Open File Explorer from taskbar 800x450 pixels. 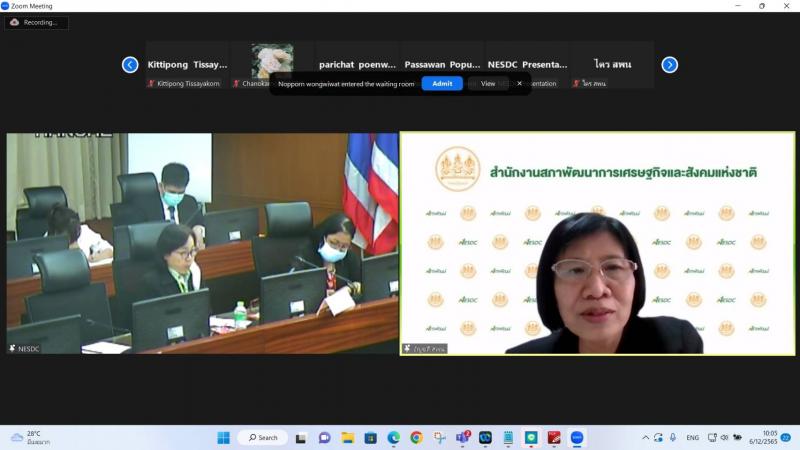[347, 438]
